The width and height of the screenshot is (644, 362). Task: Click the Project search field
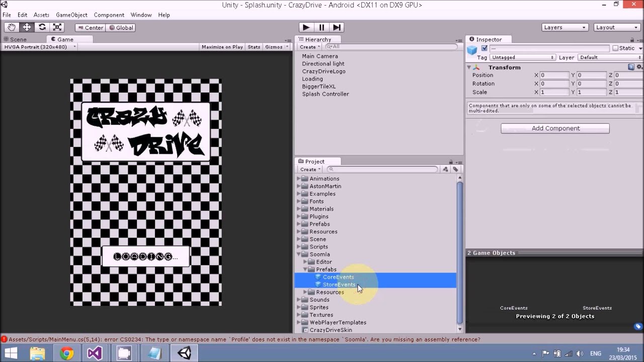382,169
